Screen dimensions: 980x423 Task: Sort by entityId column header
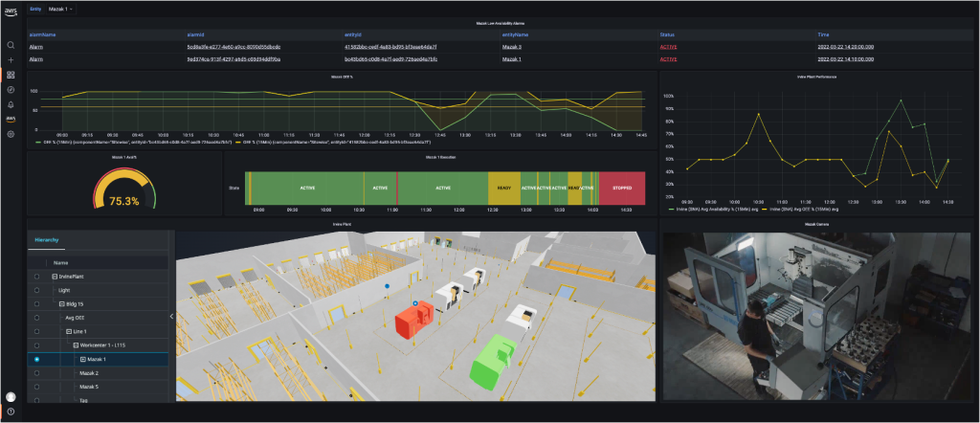353,35
